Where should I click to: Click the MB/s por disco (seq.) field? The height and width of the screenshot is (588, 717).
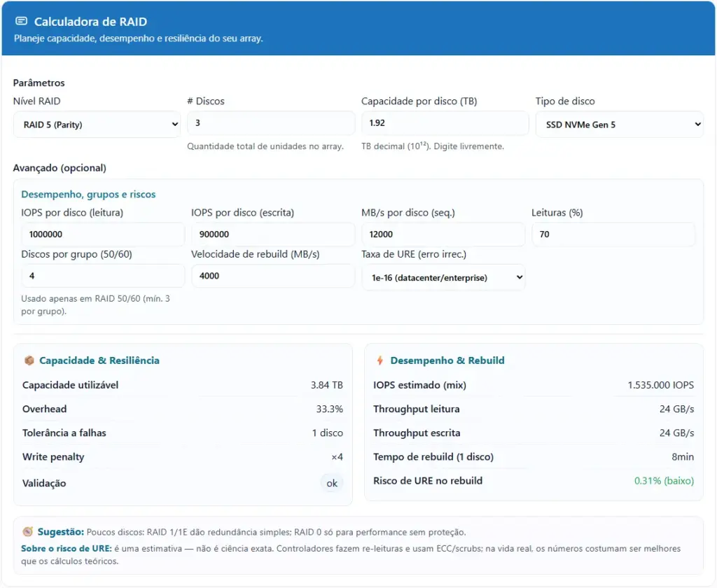point(443,234)
